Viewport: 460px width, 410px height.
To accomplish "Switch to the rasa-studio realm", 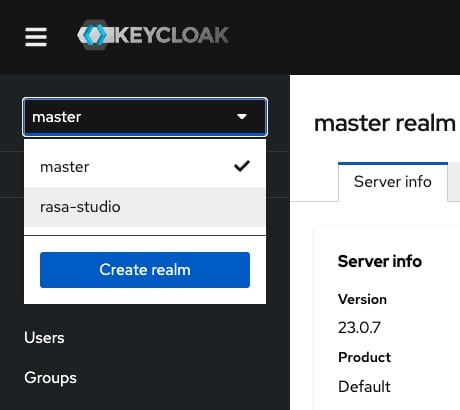I will tap(145, 207).
